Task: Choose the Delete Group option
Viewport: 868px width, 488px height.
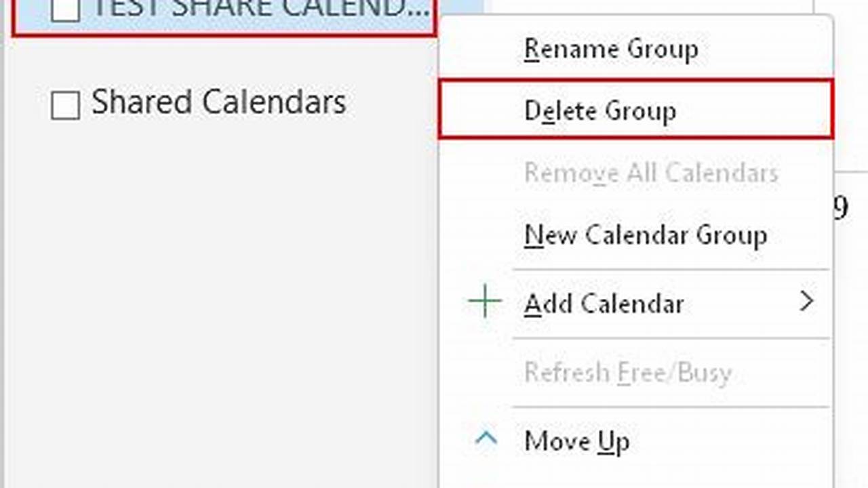Action: click(x=599, y=111)
